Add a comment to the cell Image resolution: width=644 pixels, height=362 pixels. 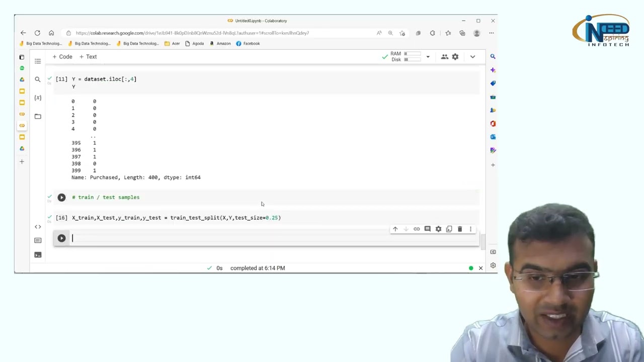click(x=427, y=229)
